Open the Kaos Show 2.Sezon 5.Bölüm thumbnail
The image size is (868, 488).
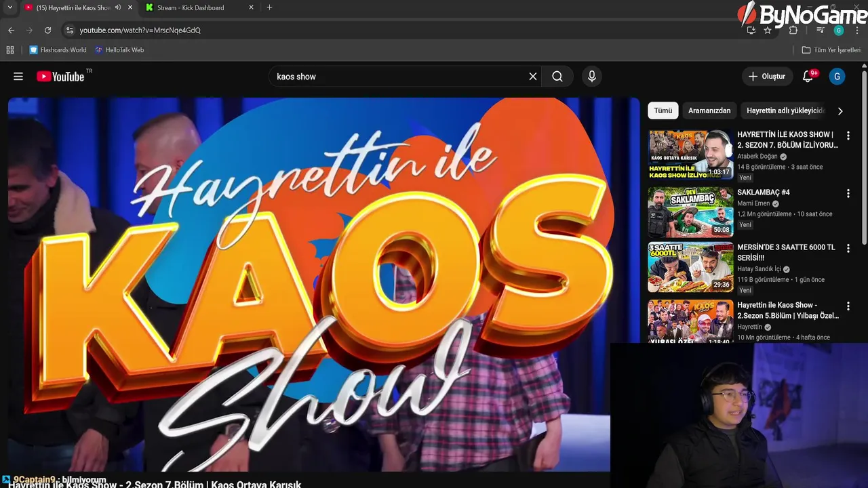coord(690,321)
